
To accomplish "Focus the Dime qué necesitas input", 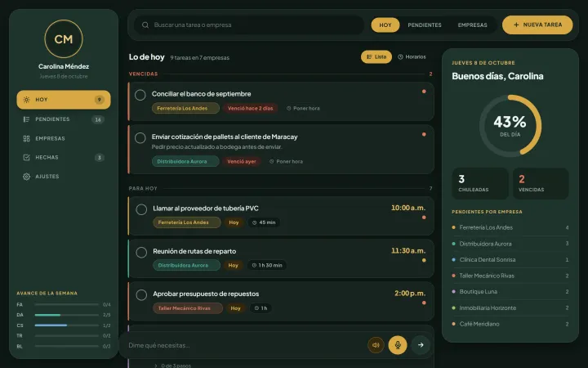I will coord(246,345).
